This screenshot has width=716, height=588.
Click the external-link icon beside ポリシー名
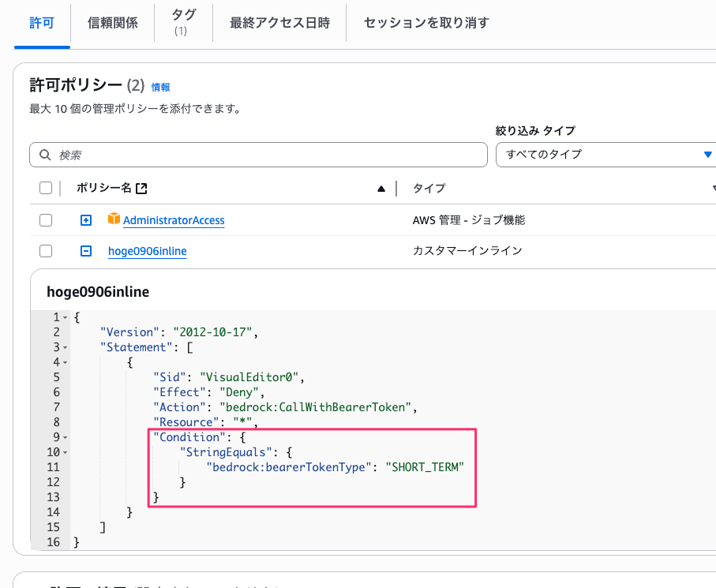click(141, 188)
